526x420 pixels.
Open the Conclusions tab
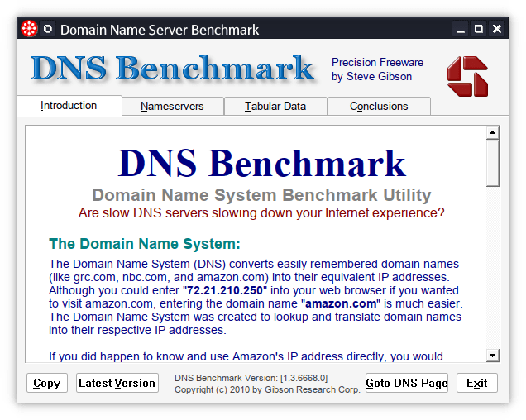pyautogui.click(x=379, y=107)
